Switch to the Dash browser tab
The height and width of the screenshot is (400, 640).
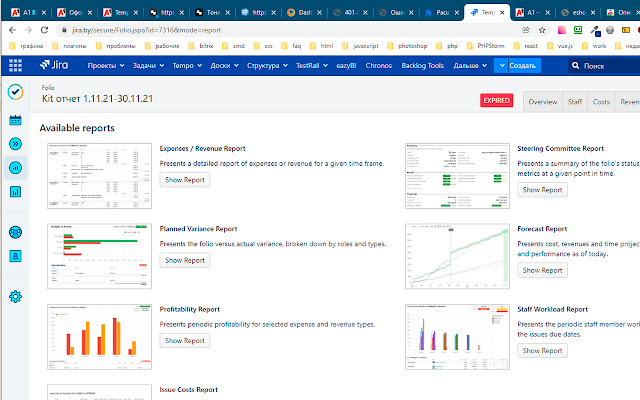[x=304, y=13]
